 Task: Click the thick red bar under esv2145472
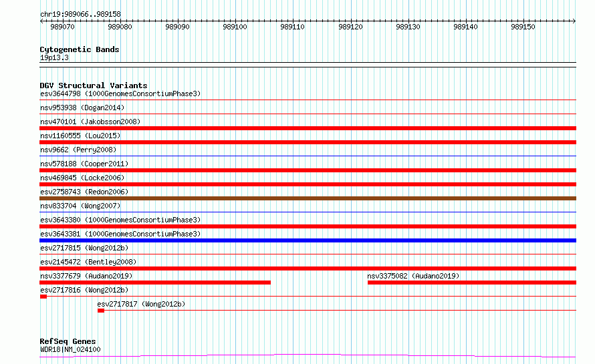point(308,268)
